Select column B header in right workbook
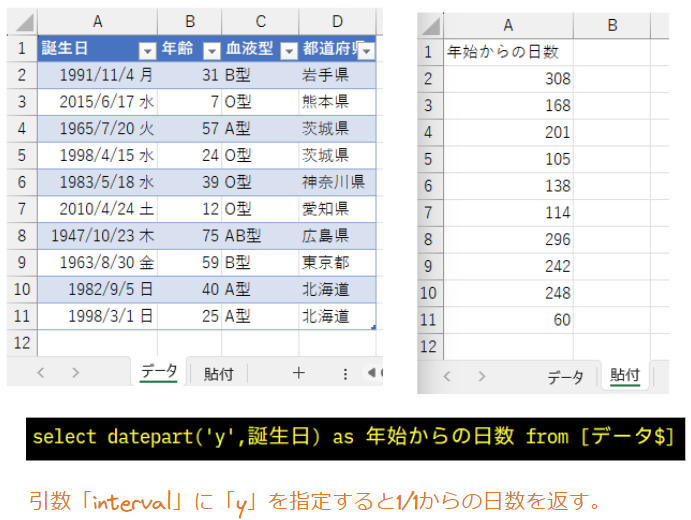 click(612, 26)
